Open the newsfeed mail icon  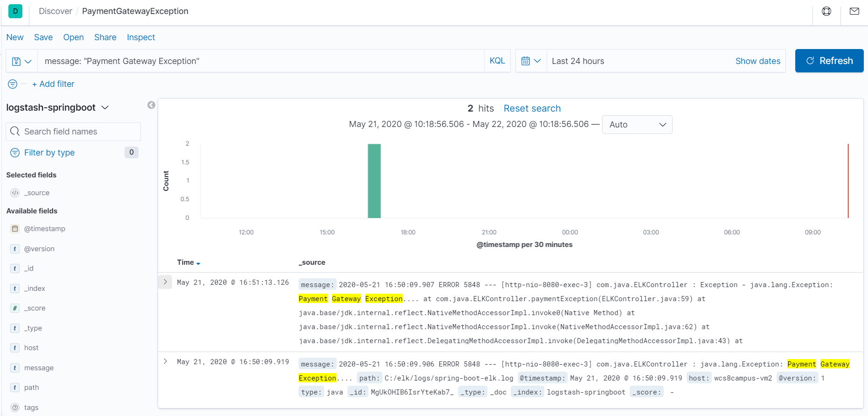pyautogui.click(x=854, y=11)
